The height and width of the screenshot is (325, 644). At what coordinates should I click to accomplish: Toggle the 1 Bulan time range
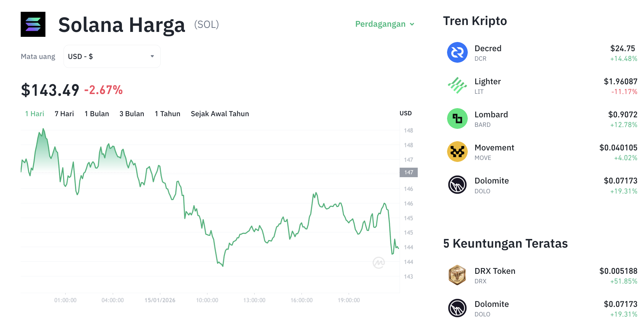[97, 114]
